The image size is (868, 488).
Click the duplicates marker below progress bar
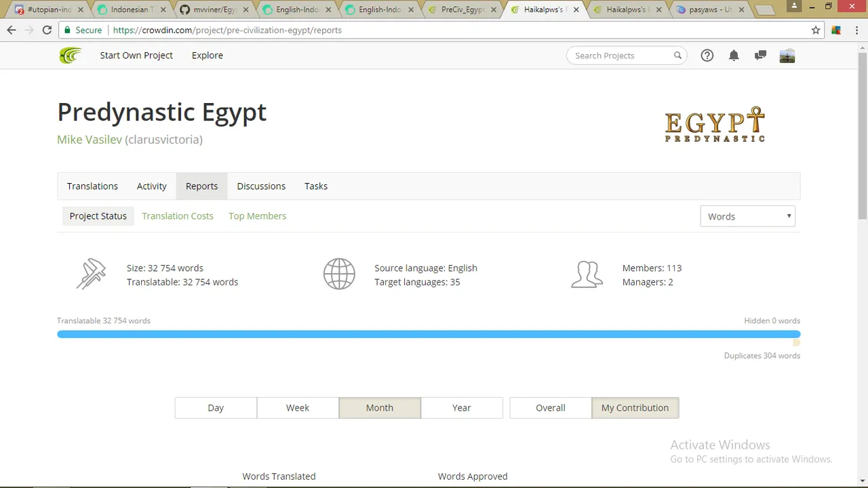click(x=797, y=343)
